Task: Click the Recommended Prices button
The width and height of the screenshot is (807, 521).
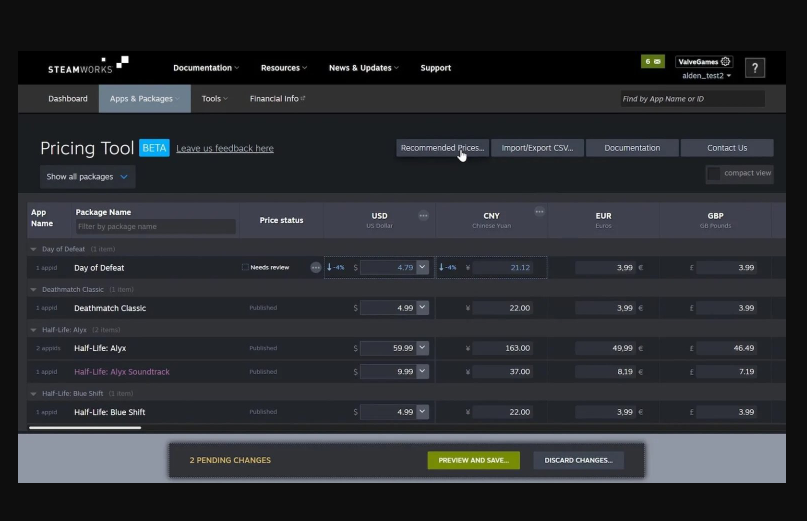Action: tap(442, 148)
